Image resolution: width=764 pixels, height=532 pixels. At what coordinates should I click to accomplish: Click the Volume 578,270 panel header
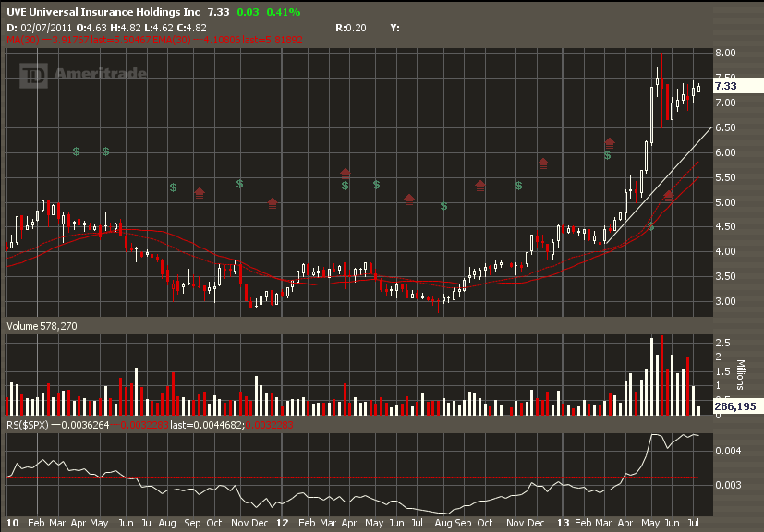point(41,326)
